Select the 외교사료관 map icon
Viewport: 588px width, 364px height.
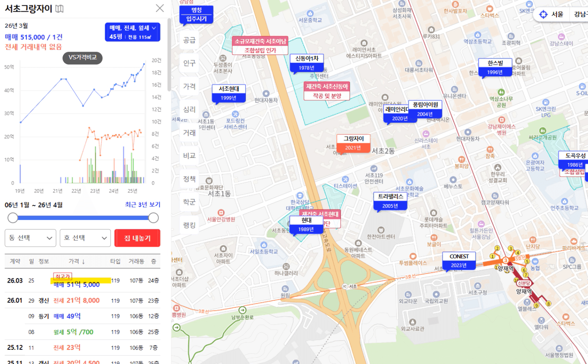(x=413, y=322)
